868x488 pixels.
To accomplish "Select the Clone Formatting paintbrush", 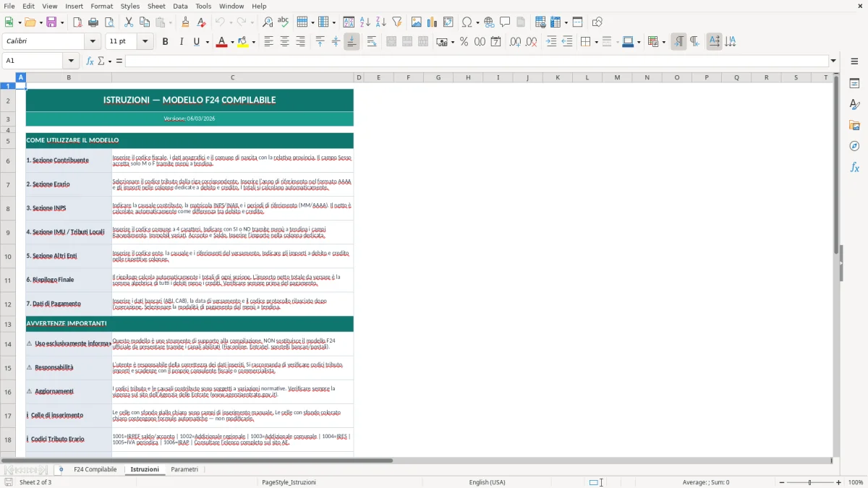I will (x=186, y=22).
